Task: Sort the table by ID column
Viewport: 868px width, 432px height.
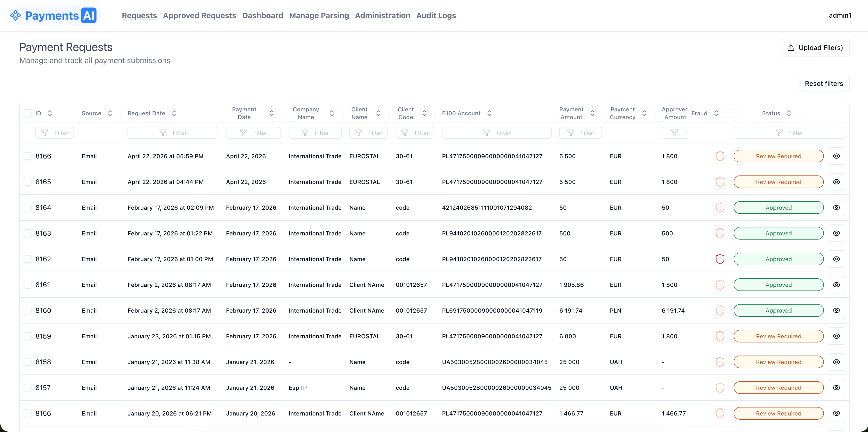Action: (x=50, y=113)
